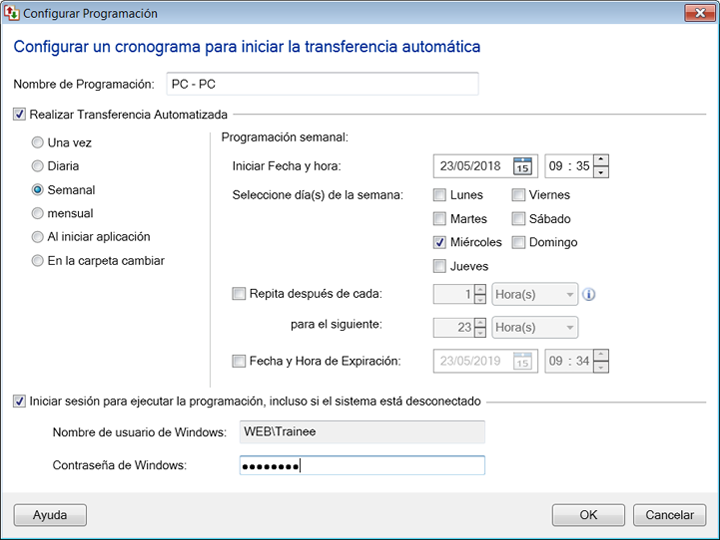
Task: Toggle Fecha y Hora de Expiración checkbox
Action: (x=238, y=361)
